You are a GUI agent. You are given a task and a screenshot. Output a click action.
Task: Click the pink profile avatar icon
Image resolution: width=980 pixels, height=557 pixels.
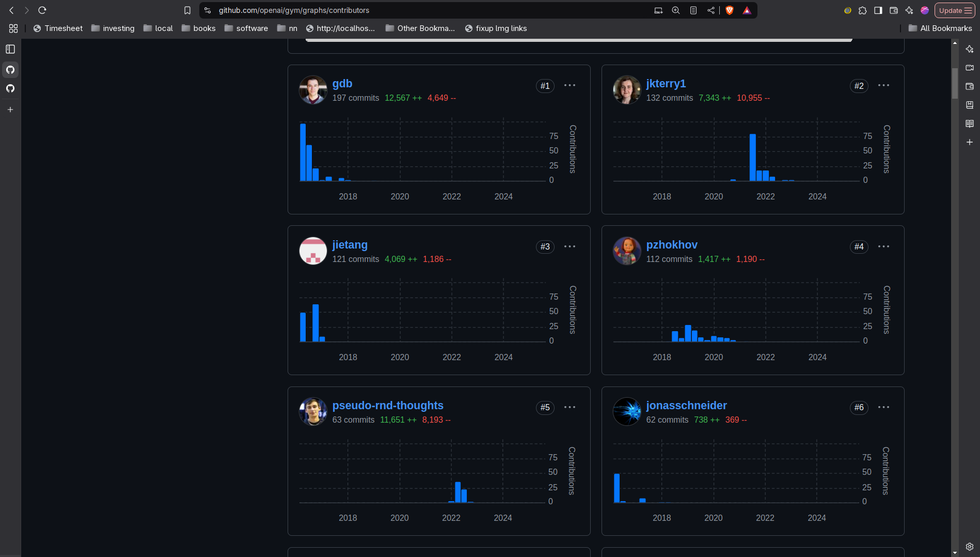(x=925, y=10)
